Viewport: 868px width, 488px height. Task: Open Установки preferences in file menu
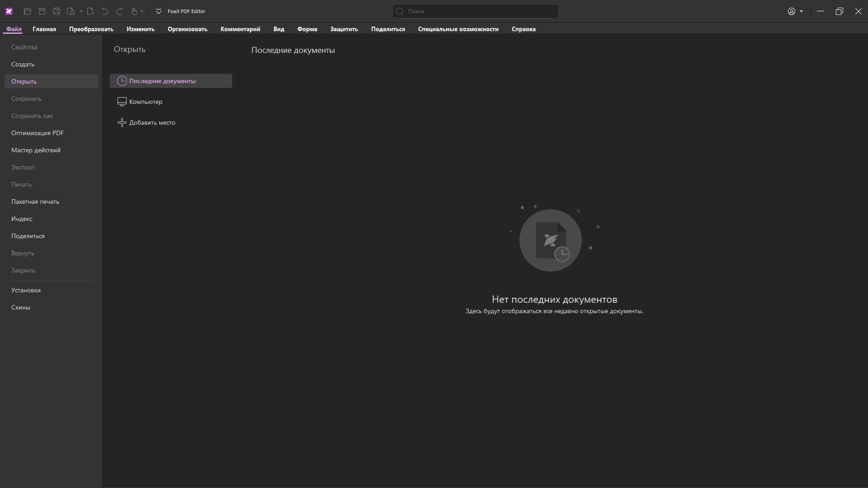click(52, 290)
